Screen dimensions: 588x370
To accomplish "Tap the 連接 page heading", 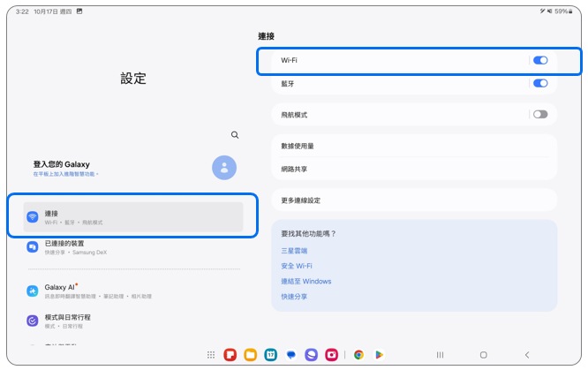I will pos(267,36).
